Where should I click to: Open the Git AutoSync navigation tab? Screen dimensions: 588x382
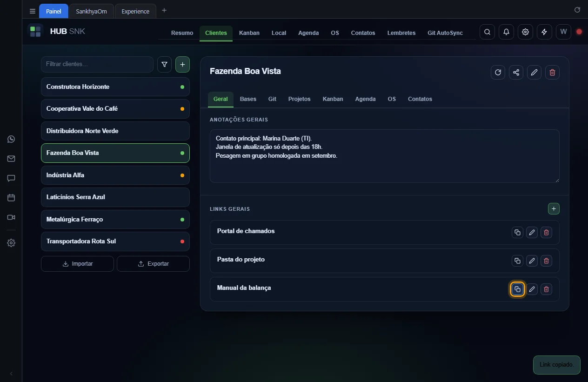445,33
